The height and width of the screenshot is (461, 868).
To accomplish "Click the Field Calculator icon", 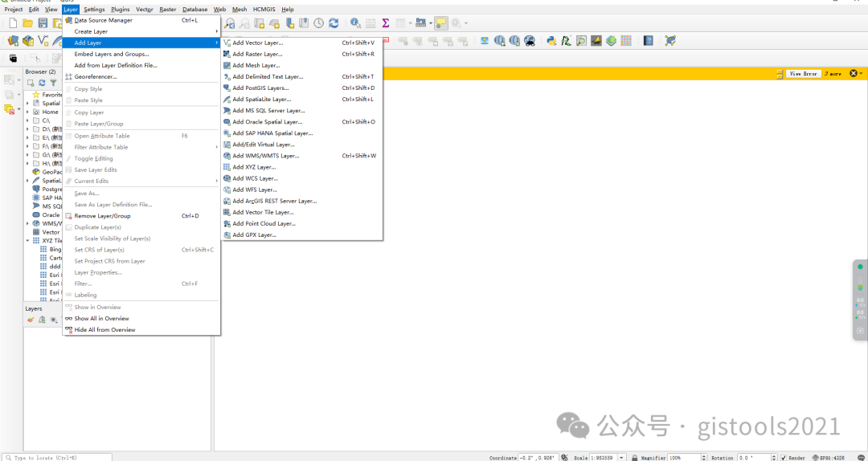I will [371, 23].
